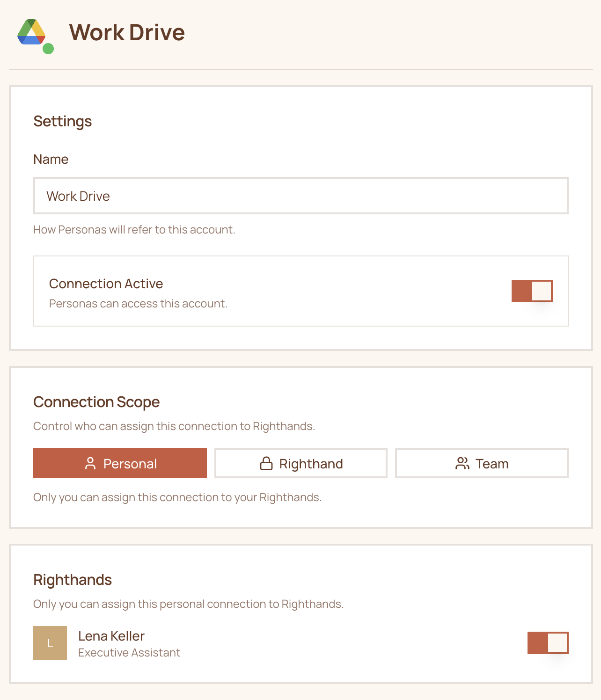This screenshot has width=601, height=700.
Task: Re-enable Personas access with the Connection Active switch
Action: pyautogui.click(x=532, y=291)
